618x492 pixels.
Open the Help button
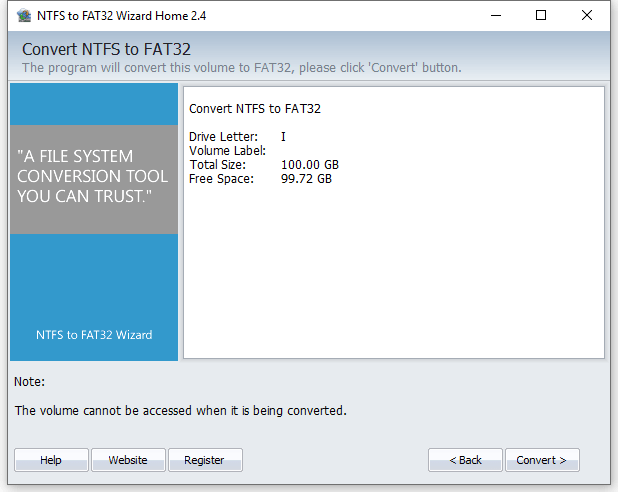(x=51, y=460)
